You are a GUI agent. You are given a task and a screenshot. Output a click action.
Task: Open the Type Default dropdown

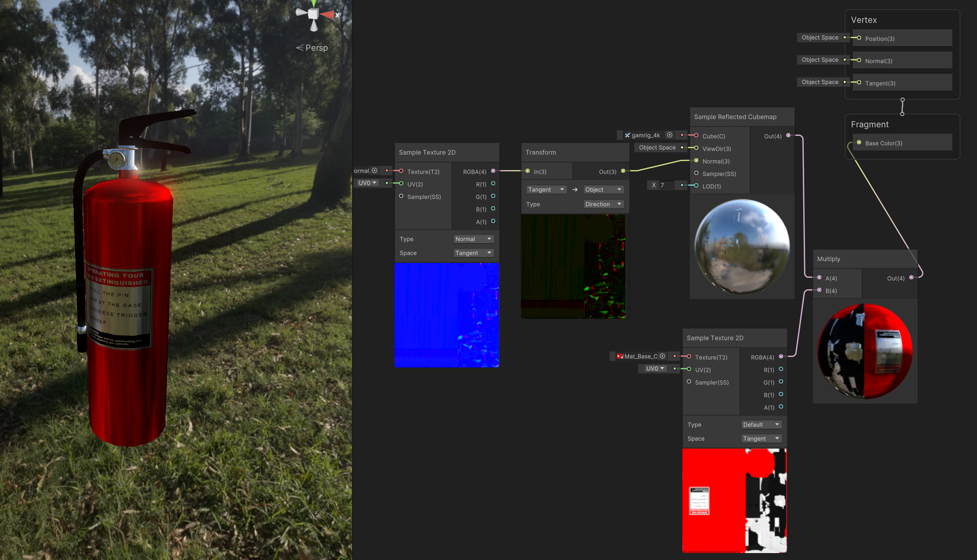point(761,425)
